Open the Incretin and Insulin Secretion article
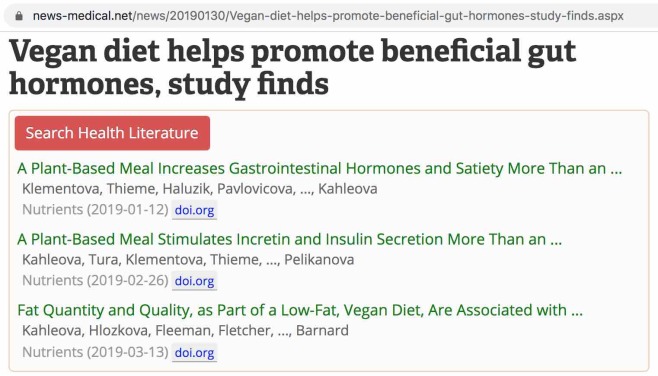 pos(289,240)
